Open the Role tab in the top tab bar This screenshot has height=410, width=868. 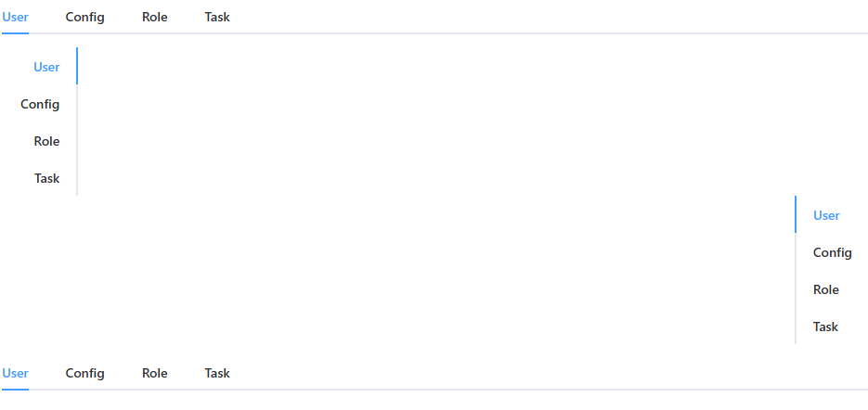tap(155, 17)
